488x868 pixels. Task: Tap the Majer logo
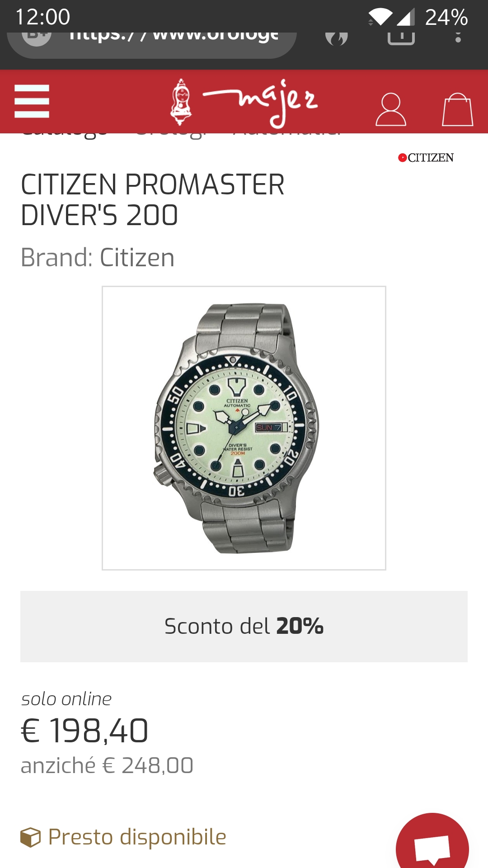pos(244,103)
